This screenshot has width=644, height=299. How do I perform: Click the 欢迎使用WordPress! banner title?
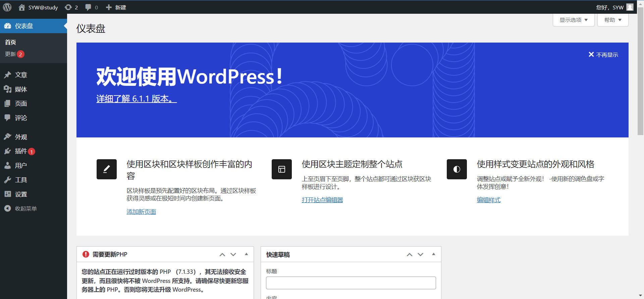click(190, 76)
